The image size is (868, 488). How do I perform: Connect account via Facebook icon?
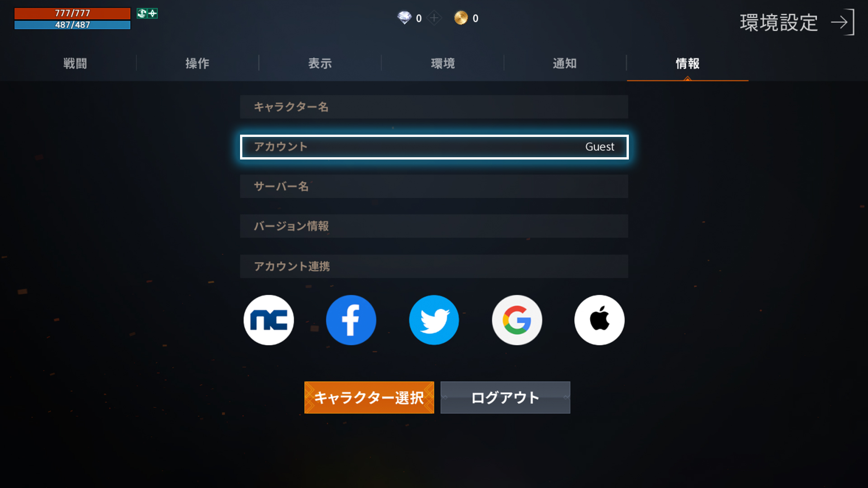coord(351,320)
